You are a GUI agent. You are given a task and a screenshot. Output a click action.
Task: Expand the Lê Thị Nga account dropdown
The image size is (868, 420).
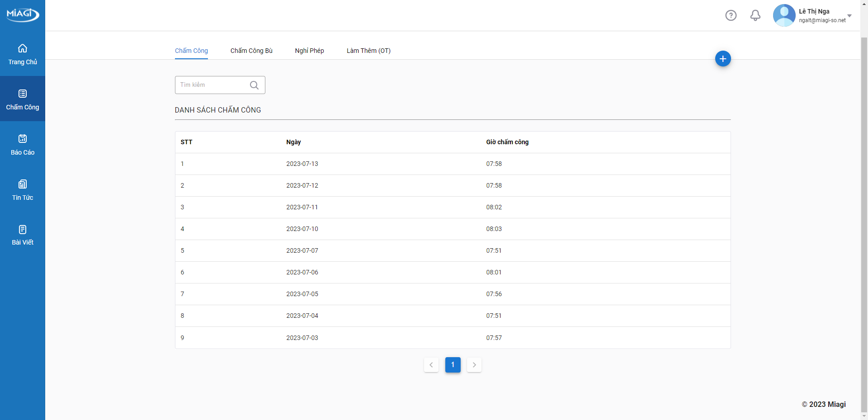(849, 16)
